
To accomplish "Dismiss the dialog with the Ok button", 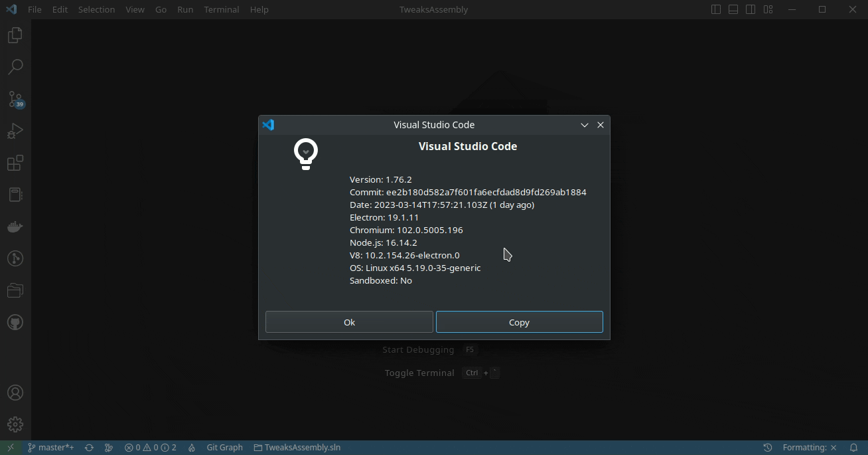I will coord(349,321).
